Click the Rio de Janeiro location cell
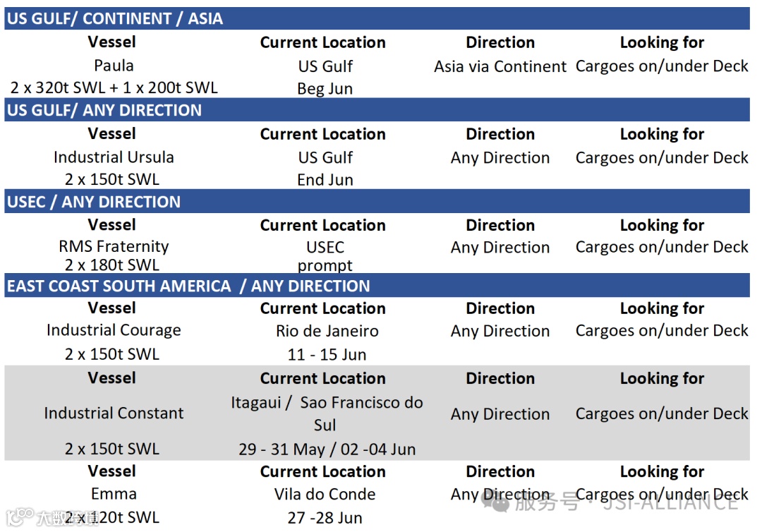 [327, 331]
